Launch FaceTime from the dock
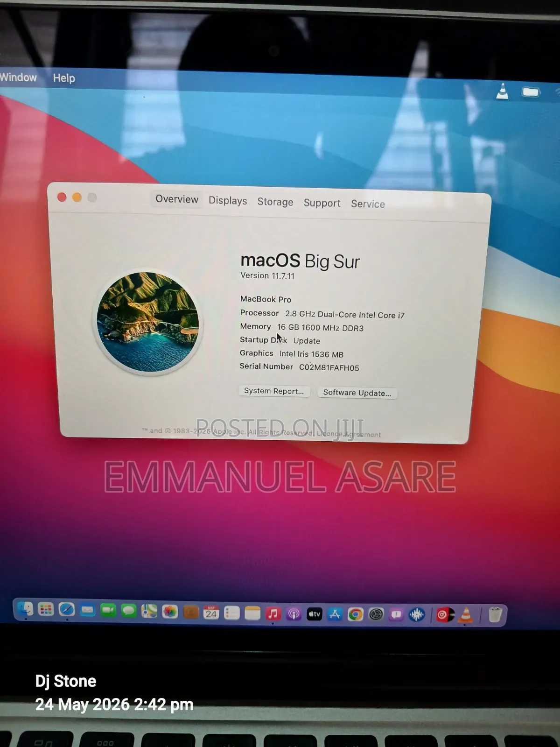Image resolution: width=560 pixels, height=747 pixels. [108, 610]
